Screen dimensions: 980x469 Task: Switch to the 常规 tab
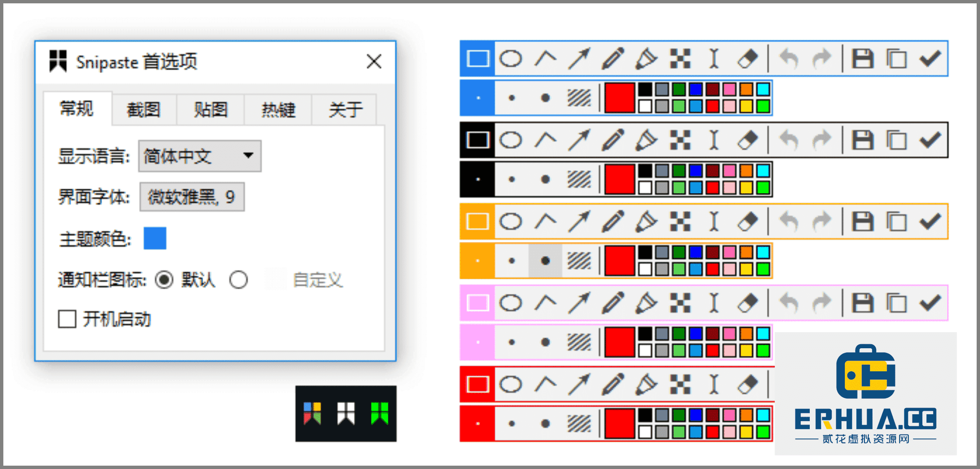click(77, 109)
